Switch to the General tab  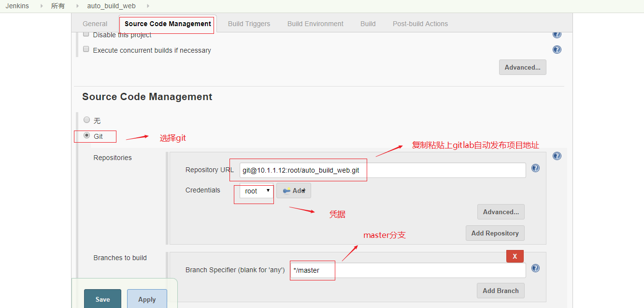(x=95, y=24)
